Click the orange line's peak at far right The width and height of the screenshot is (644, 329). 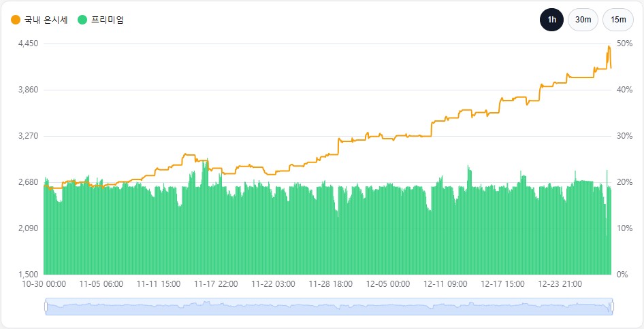click(x=609, y=46)
